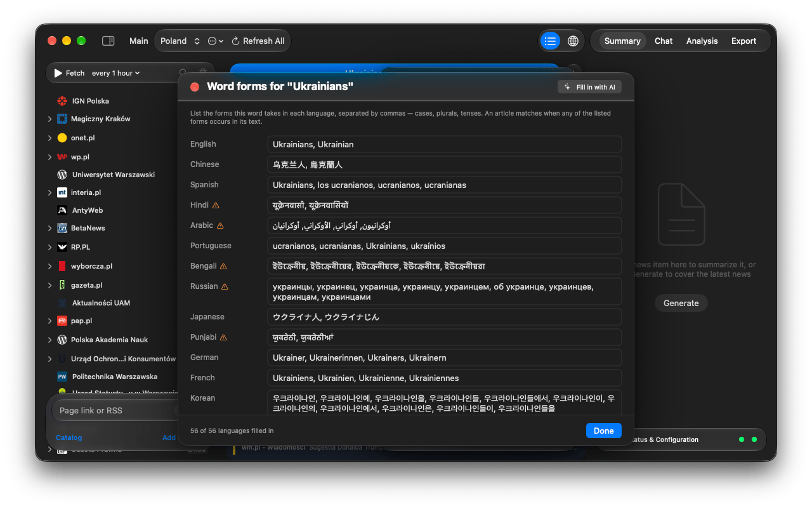Switch to the Summary tab
The height and width of the screenshot is (508, 812).
[x=622, y=41]
